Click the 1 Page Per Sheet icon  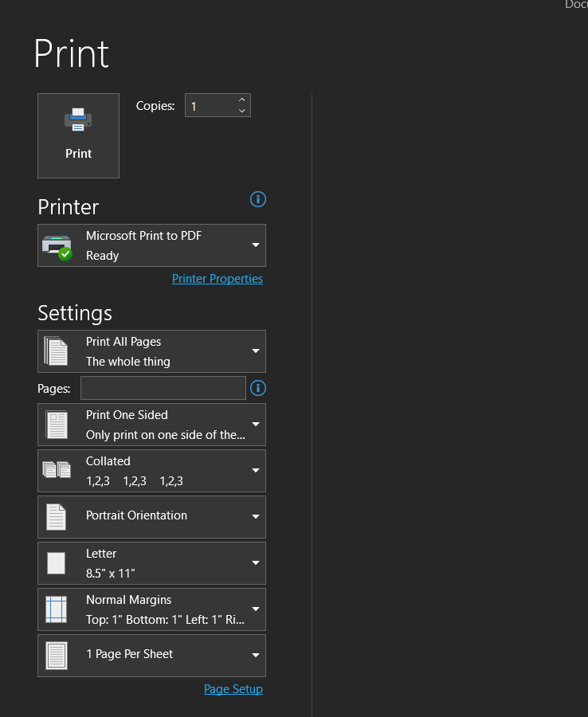tap(57, 656)
